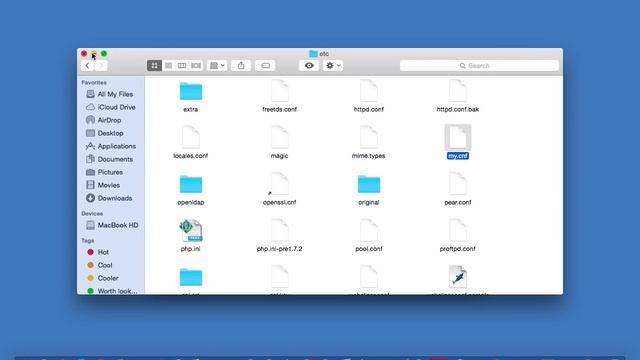Select the extra folder icon

191,91
